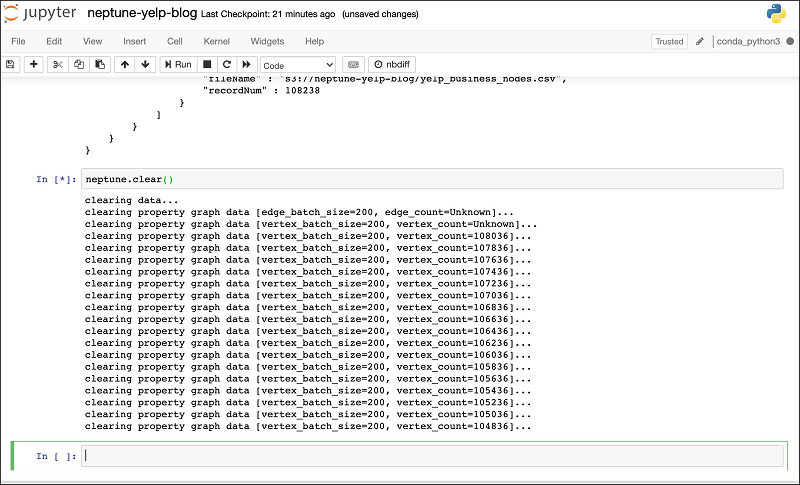Interrupt the kernel with the stop icon

pos(207,64)
